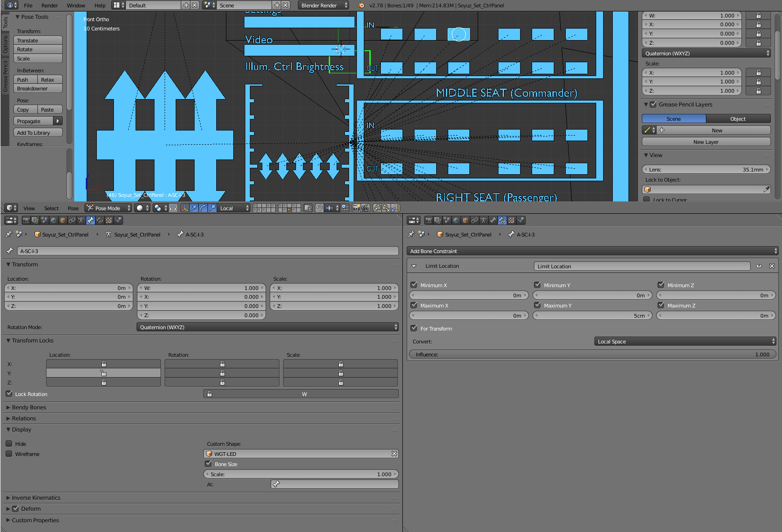Remove the Limit Location constraint
This screenshot has width=782, height=532.
[x=772, y=266]
